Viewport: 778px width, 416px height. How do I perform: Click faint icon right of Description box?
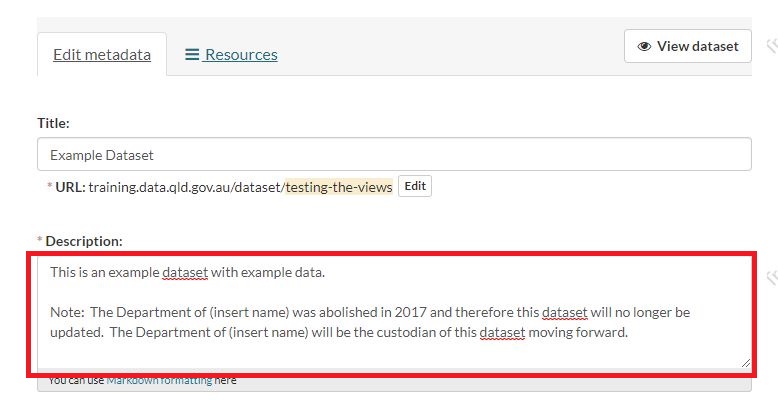tap(771, 276)
